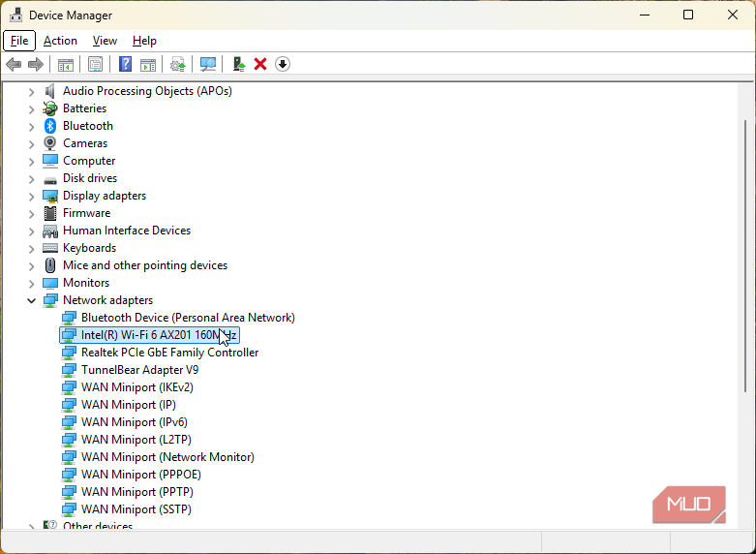Screen dimensions: 756x554
Task: Click the Disable device down-arrow icon
Action: tap(283, 64)
